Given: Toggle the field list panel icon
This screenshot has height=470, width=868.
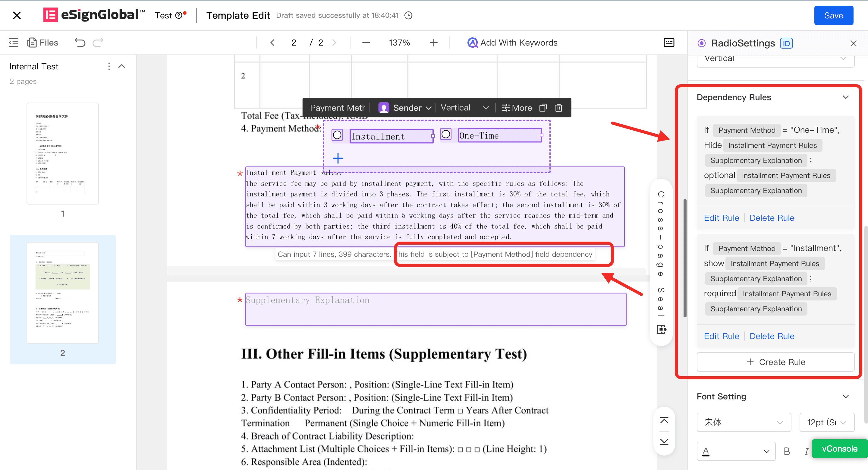Looking at the screenshot, I should coord(669,43).
